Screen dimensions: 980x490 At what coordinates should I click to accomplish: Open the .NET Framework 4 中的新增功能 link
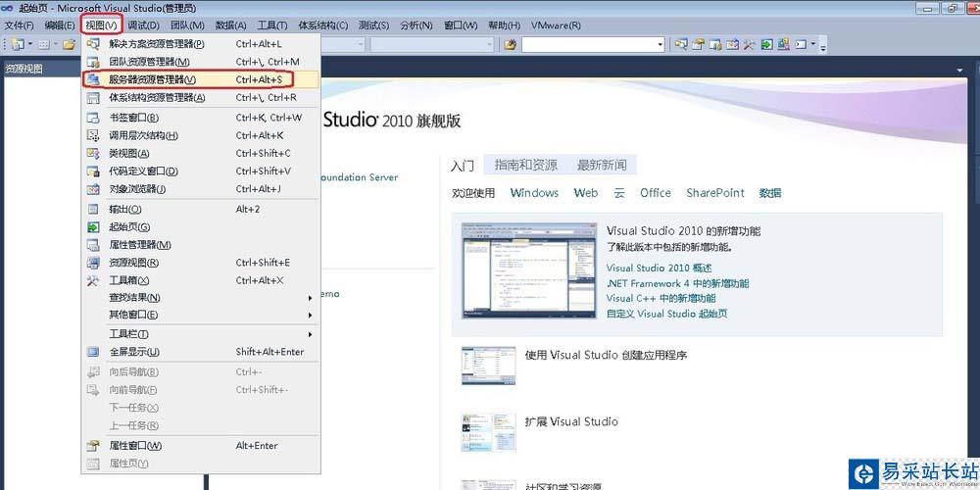[x=677, y=283]
